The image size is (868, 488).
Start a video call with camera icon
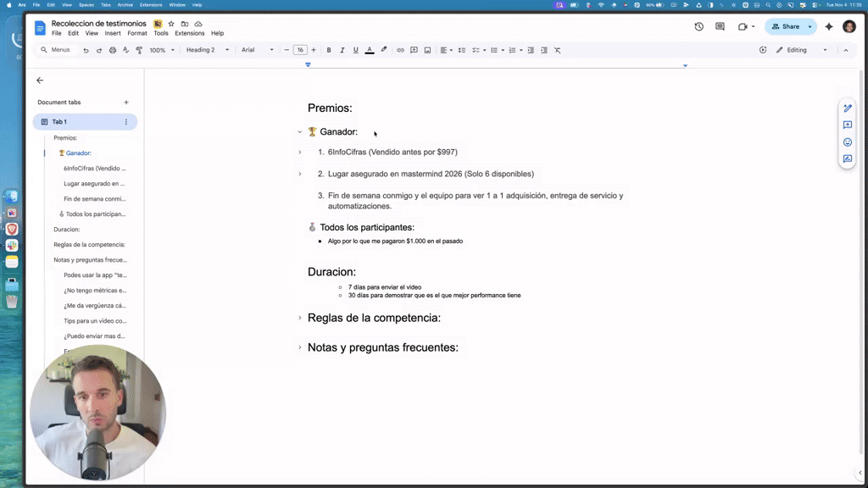coord(746,26)
